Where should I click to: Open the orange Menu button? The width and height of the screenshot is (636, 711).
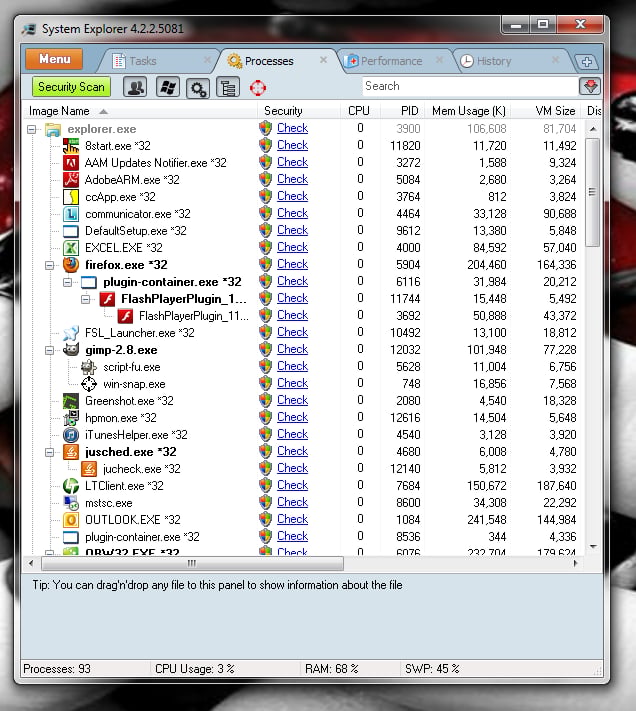(x=54, y=59)
